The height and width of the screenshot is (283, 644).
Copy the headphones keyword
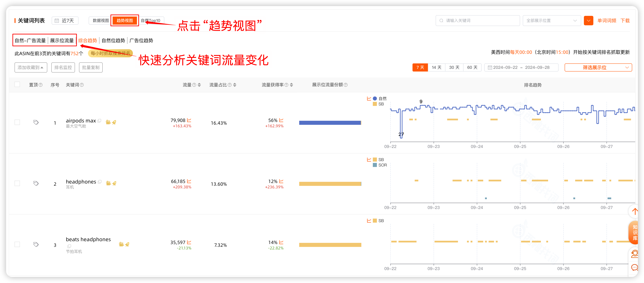(x=100, y=182)
